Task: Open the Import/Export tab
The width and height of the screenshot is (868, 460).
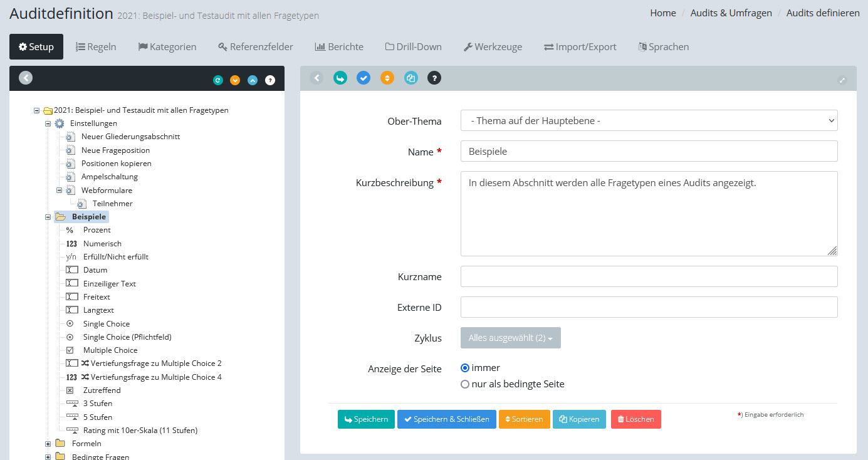Action: pos(580,47)
